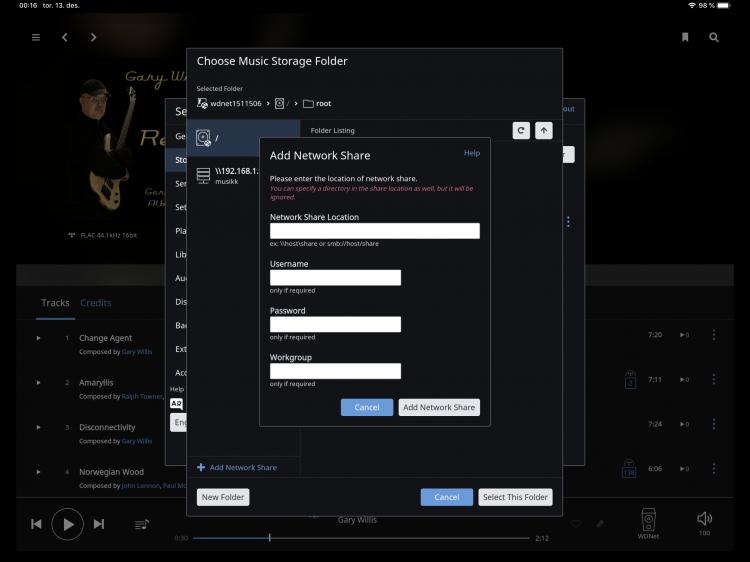Open the hamburger navigation menu
The width and height of the screenshot is (750, 562).
coord(36,37)
